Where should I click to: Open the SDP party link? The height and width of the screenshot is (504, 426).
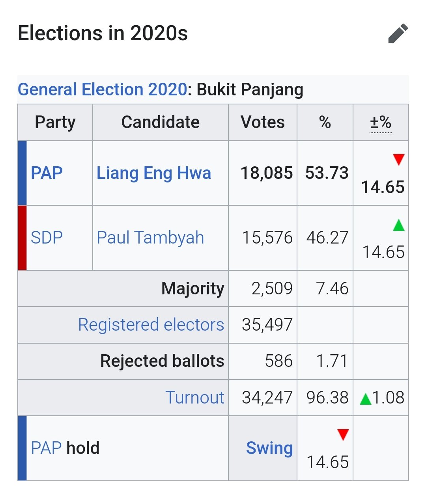(47, 238)
